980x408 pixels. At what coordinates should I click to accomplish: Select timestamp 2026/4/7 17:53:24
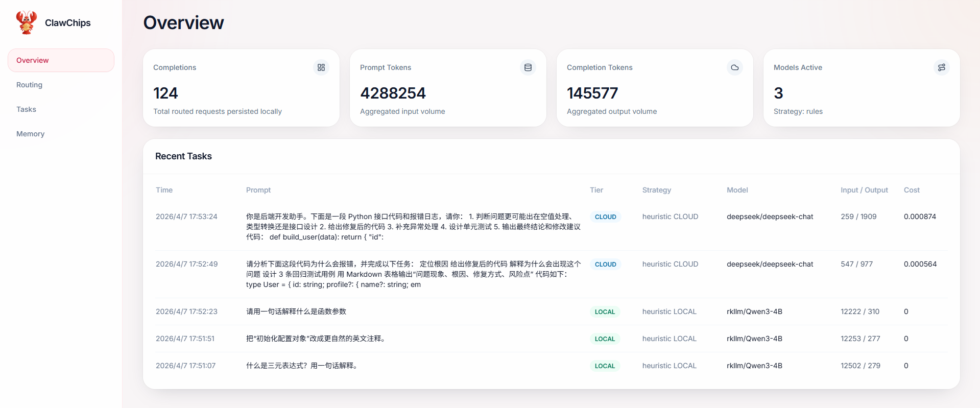click(186, 217)
